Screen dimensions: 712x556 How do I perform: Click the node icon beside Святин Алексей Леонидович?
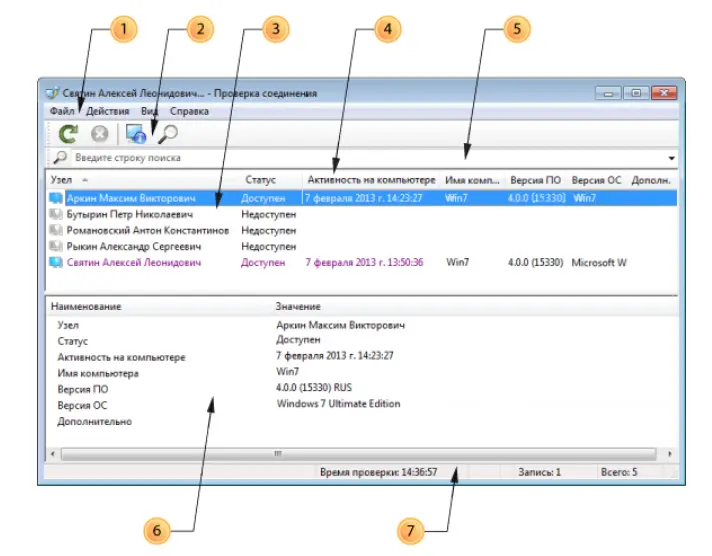56,262
